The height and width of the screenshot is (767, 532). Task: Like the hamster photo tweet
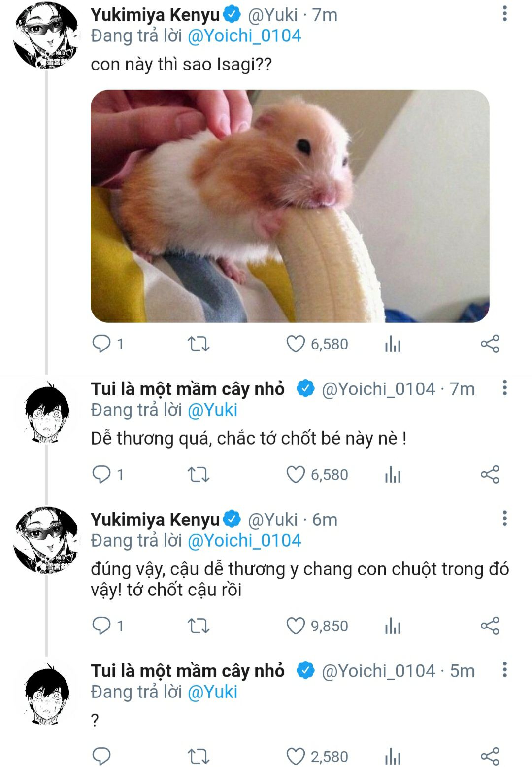[296, 344]
